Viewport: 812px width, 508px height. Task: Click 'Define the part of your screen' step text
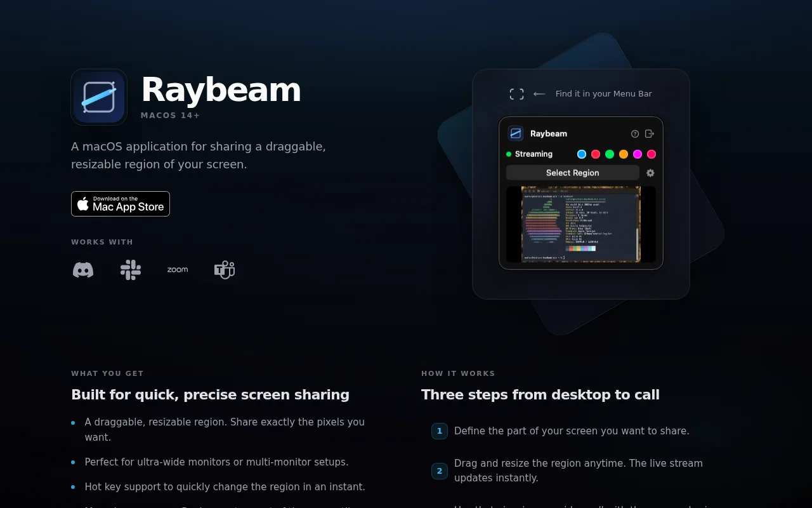coord(572,431)
